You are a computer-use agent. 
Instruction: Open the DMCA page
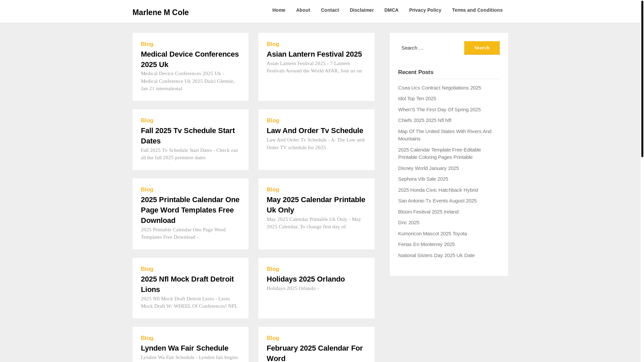click(391, 10)
